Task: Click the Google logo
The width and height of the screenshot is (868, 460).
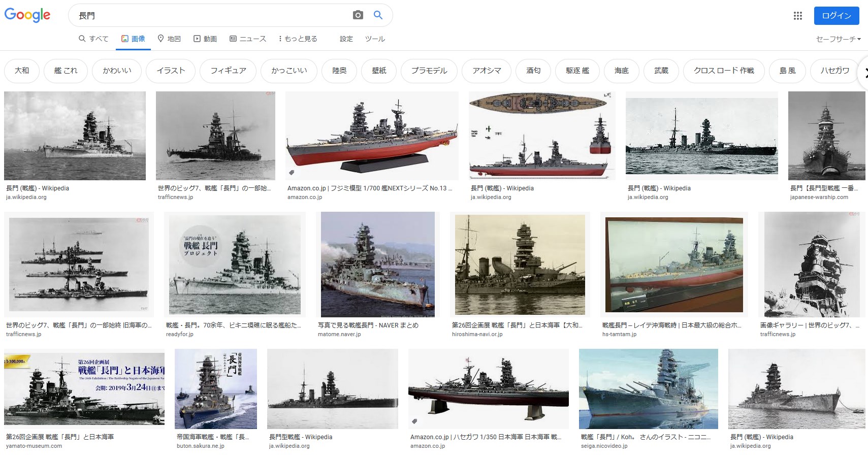Action: tap(27, 15)
